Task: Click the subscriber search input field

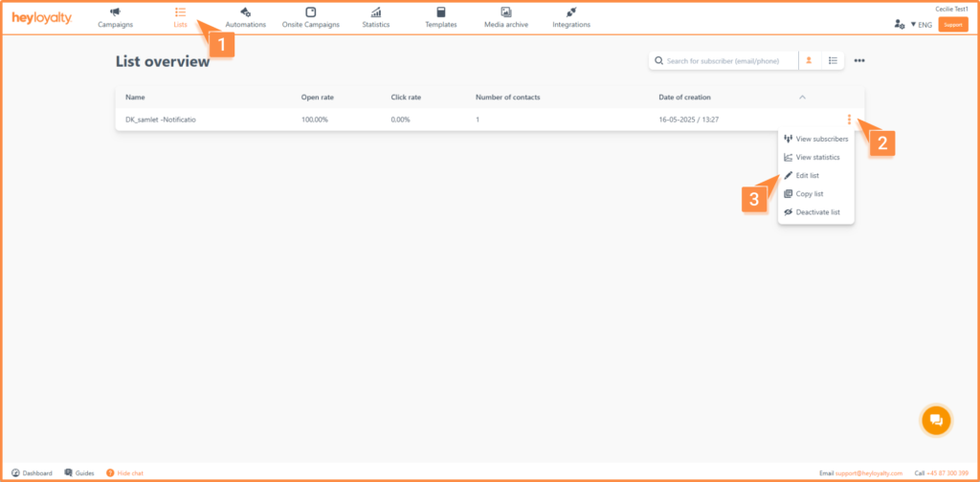Action: pos(727,61)
